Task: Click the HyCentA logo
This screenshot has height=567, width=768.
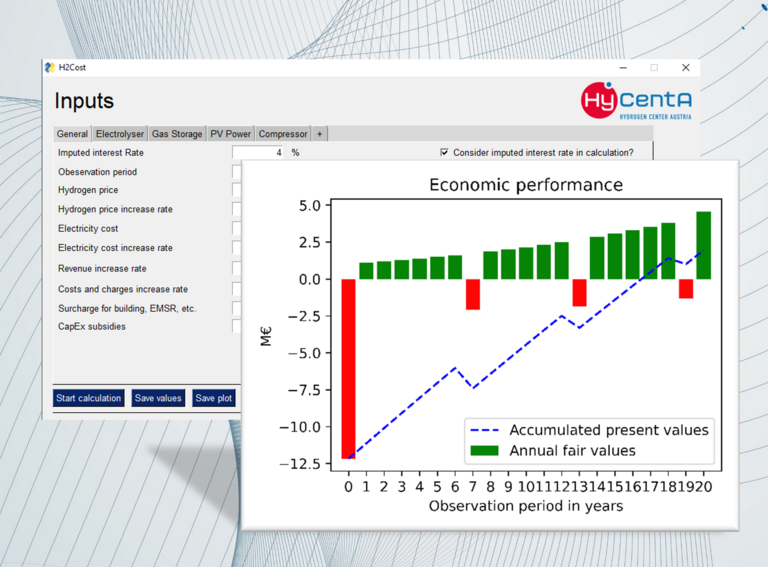Action: click(x=636, y=101)
